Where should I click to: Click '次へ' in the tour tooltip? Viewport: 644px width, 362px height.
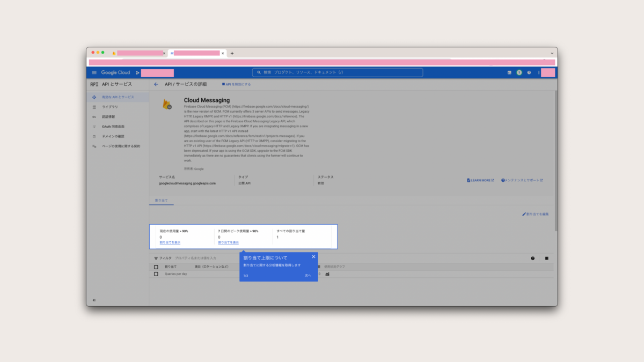pos(308,276)
